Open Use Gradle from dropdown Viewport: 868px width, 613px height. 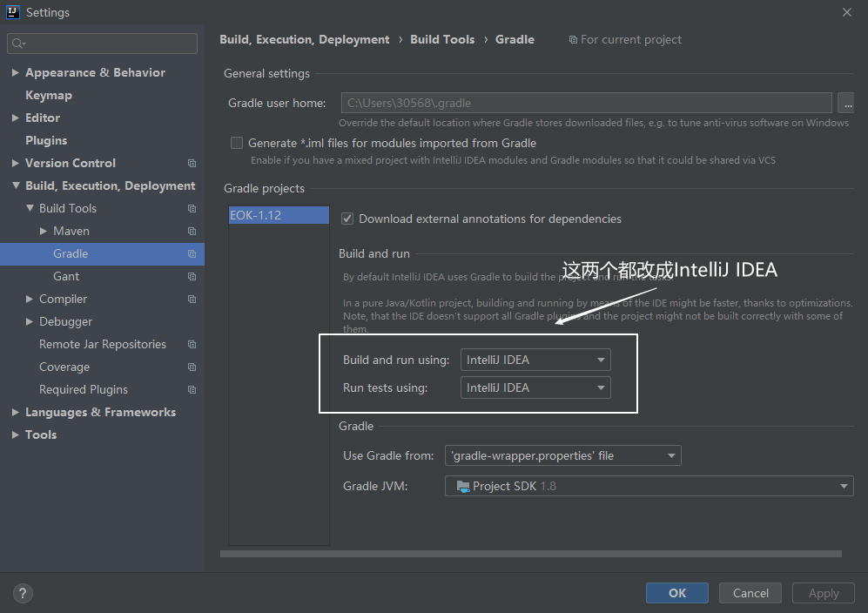pos(563,455)
